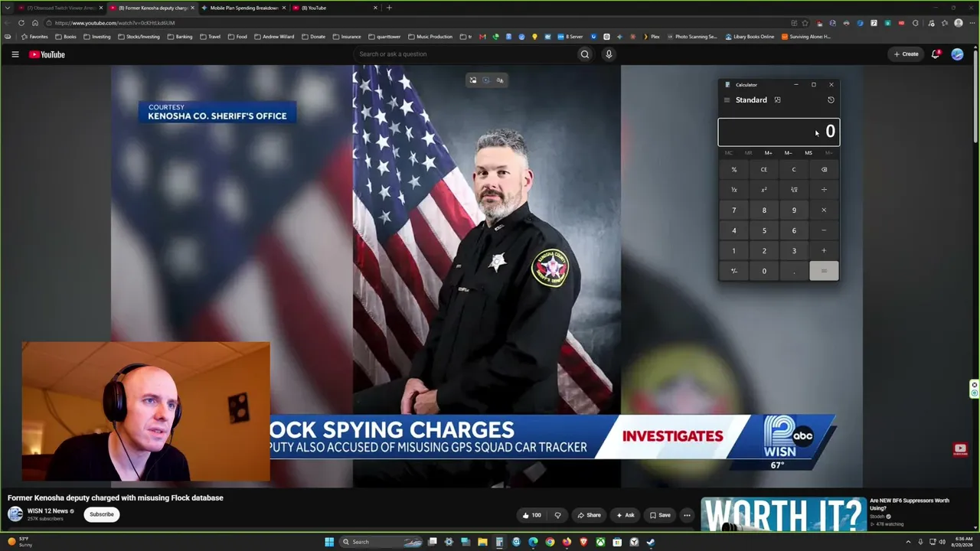Click the YouTube Create button

(906, 54)
